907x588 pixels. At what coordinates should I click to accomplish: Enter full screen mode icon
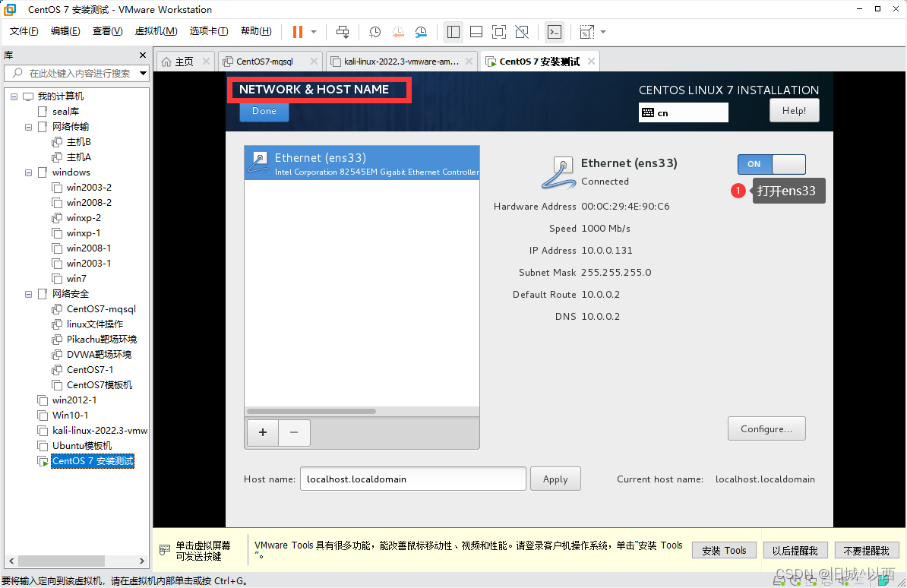pos(498,32)
